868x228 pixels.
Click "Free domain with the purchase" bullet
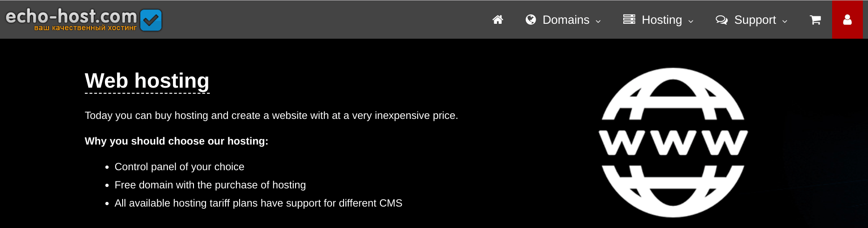coord(210,185)
